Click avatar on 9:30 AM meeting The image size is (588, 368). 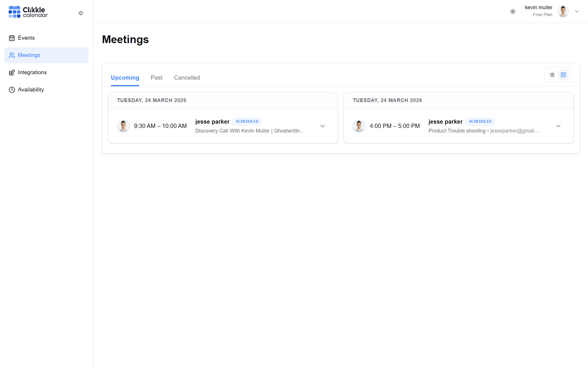point(123,126)
